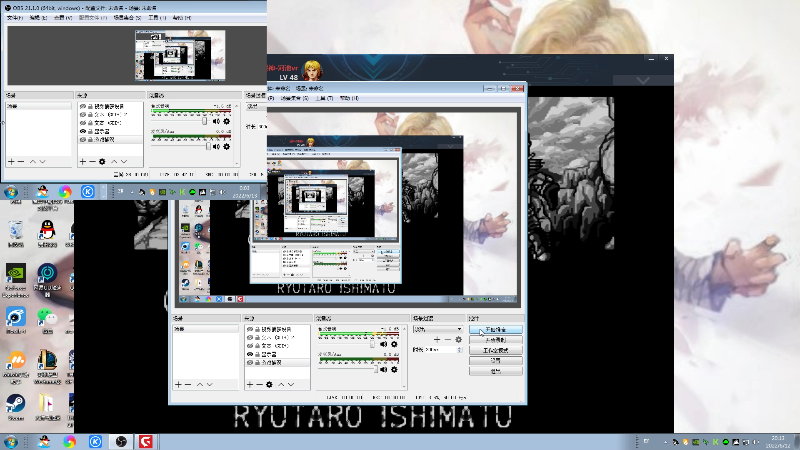The image size is (800, 450).
Task: Open Windows Start button on bottom taskbar
Action: point(11,441)
